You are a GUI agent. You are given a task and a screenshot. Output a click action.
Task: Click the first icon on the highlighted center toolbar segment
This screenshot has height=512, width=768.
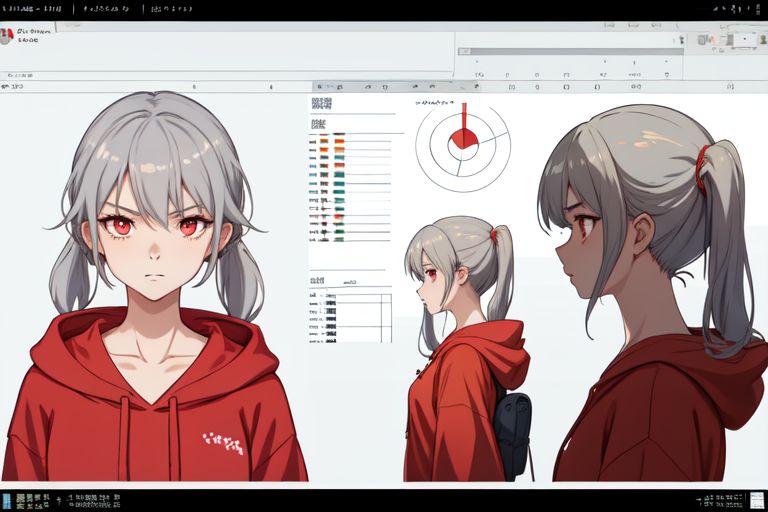point(318,87)
